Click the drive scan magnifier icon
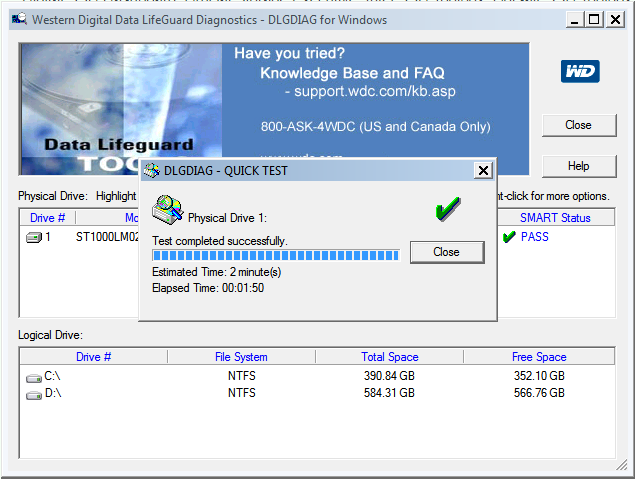This screenshot has height=484, width=637. pos(167,210)
